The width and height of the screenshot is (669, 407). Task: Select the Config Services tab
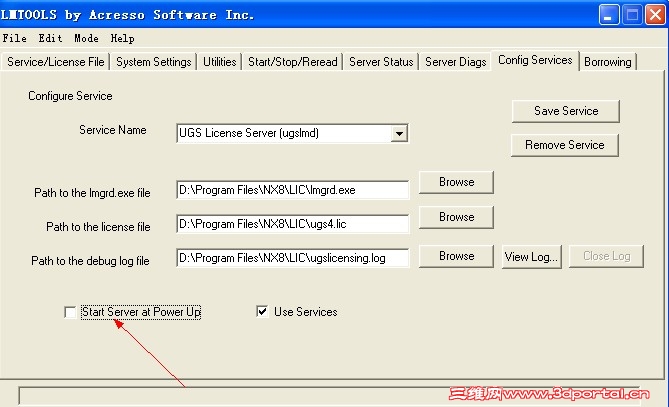click(x=535, y=60)
